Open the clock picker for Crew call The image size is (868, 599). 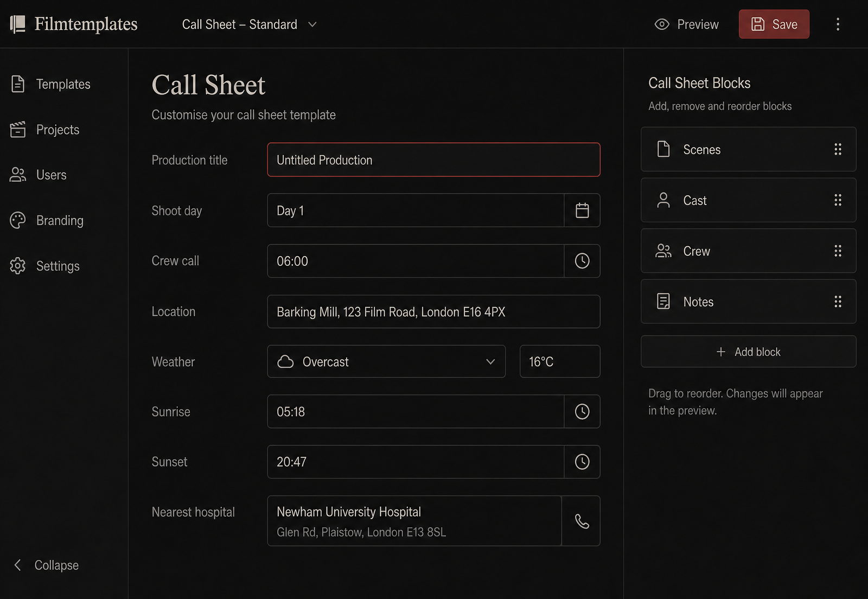(582, 261)
